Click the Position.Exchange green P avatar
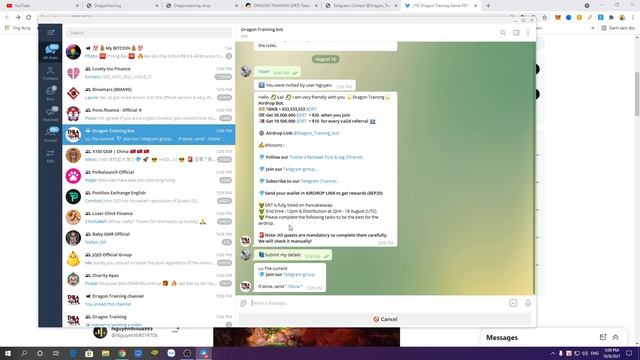 [73, 197]
